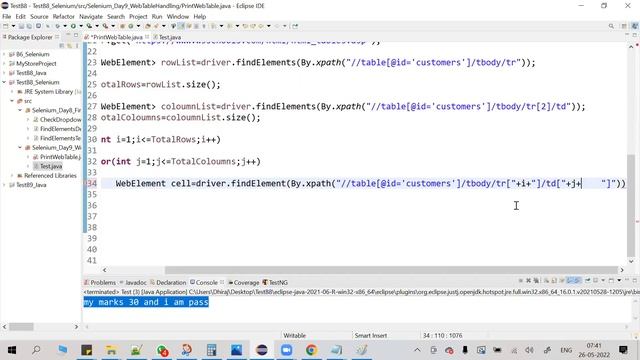The width and height of the screenshot is (640, 360).
Task: Open Google Chrome from taskbar
Action: point(311,350)
